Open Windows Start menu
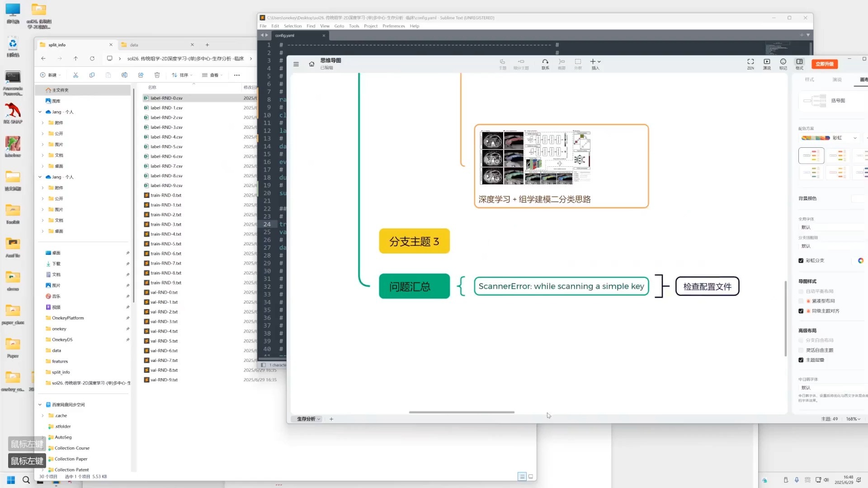Screen dimensions: 868x488 [x=11, y=480]
